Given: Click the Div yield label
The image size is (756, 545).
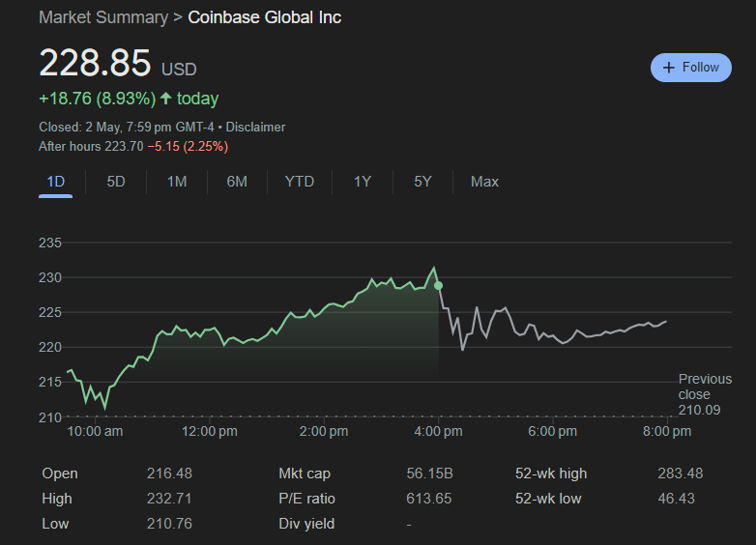Looking at the screenshot, I should pyautogui.click(x=306, y=524).
